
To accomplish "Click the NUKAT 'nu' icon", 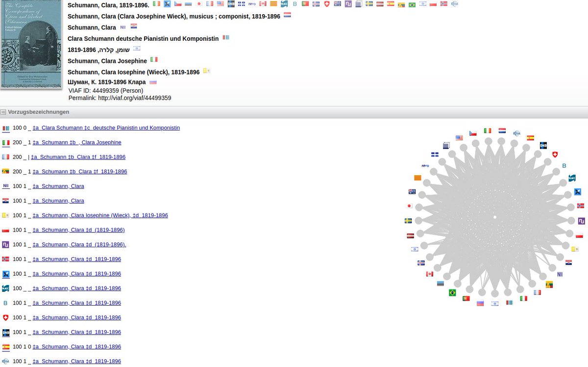I will pos(5,244).
